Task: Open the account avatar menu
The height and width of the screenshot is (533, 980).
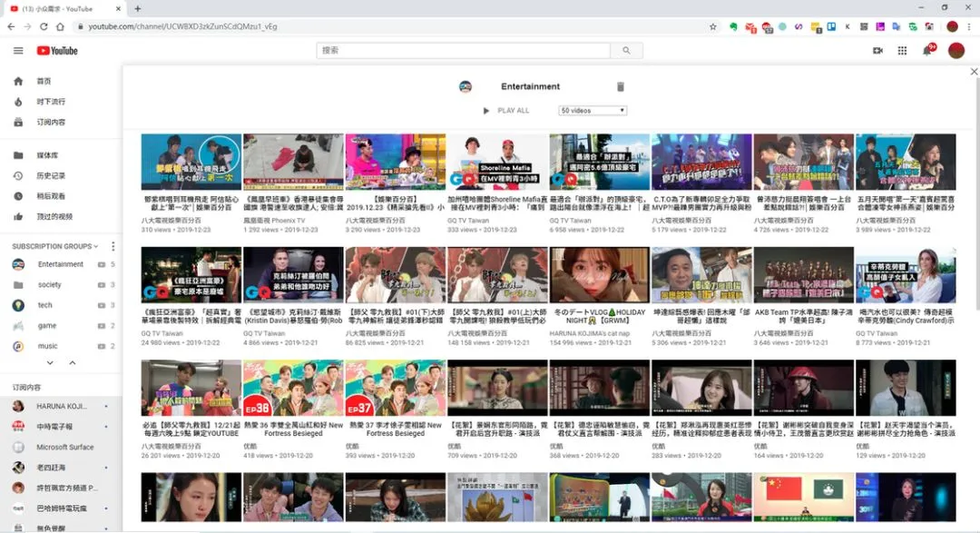Action: 955,51
